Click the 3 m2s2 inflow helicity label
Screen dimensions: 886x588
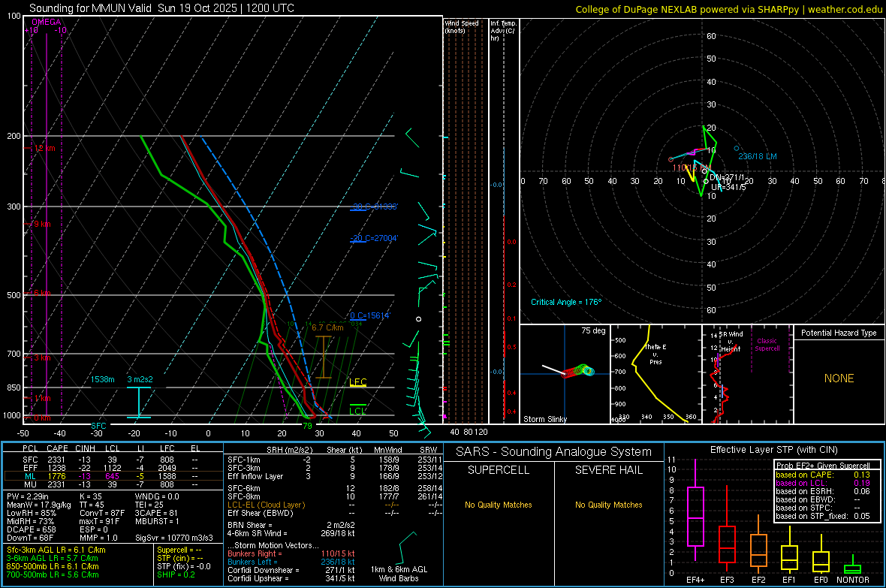(140, 379)
